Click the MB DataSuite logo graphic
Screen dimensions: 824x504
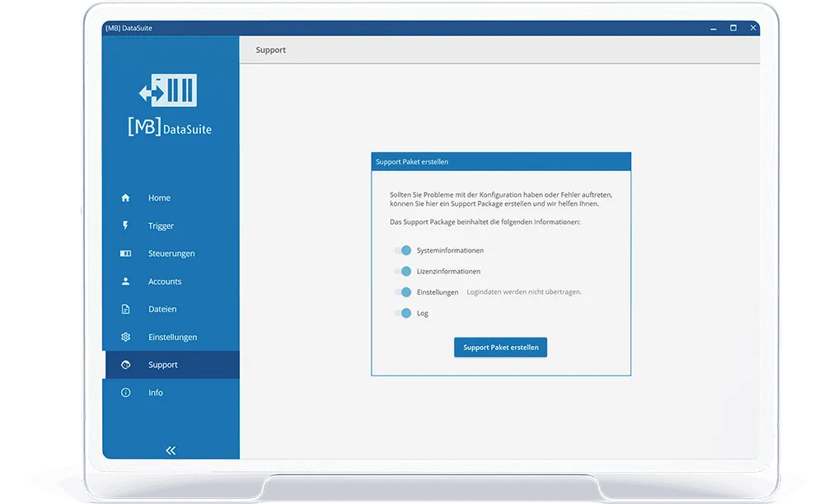(169, 105)
